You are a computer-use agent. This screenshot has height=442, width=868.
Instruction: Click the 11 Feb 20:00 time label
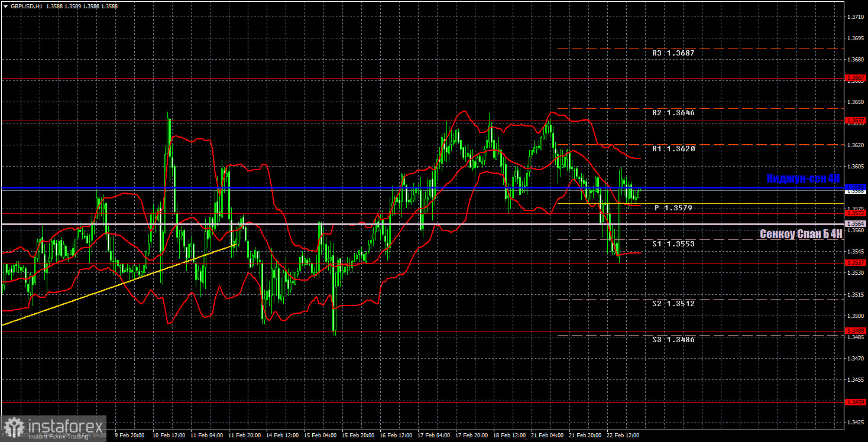pos(245,435)
